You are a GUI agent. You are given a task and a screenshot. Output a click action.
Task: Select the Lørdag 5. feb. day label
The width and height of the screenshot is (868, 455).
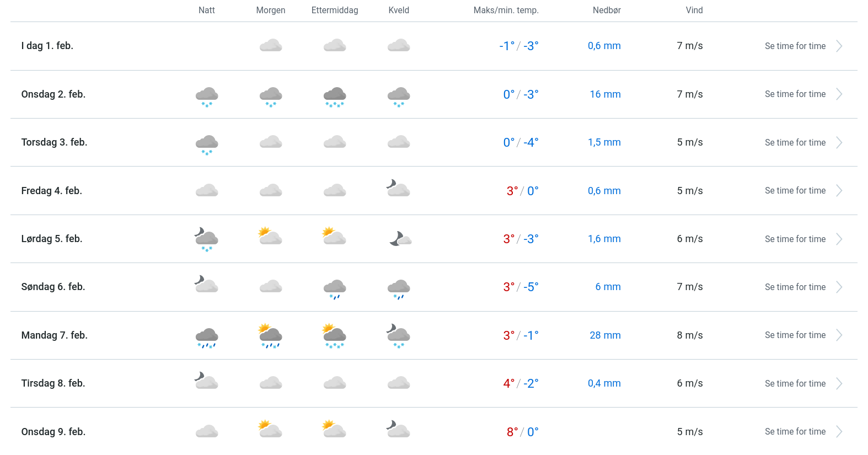coord(52,239)
